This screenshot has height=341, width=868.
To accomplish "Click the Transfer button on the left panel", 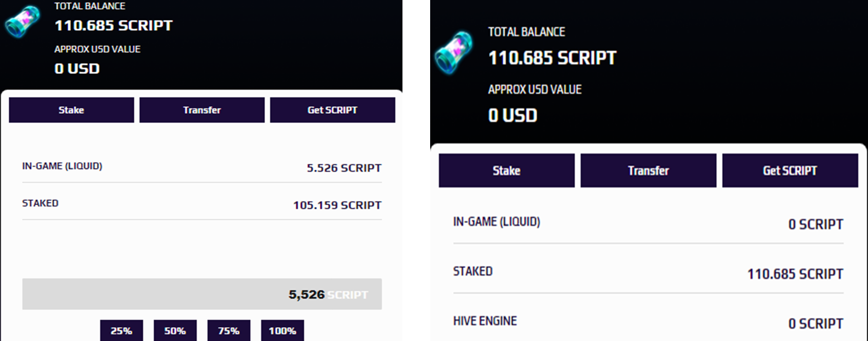I will [201, 110].
